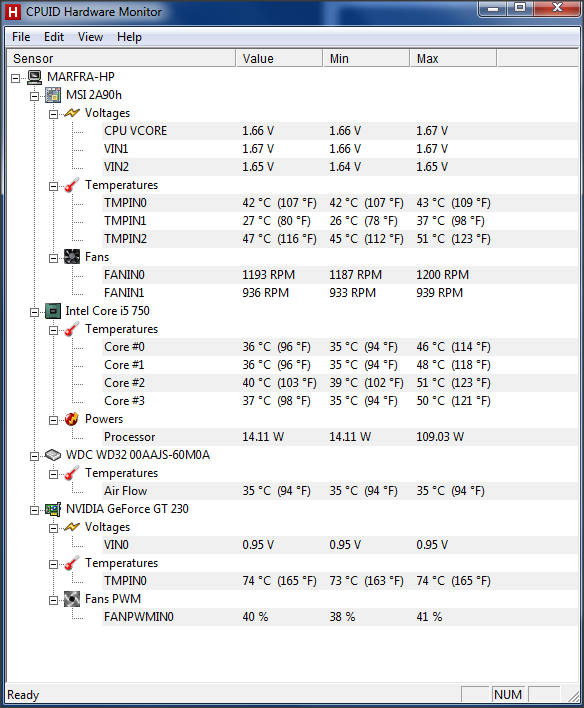Viewport: 584px width, 708px height.
Task: Select the CPU VCORE row
Action: [x=293, y=131]
